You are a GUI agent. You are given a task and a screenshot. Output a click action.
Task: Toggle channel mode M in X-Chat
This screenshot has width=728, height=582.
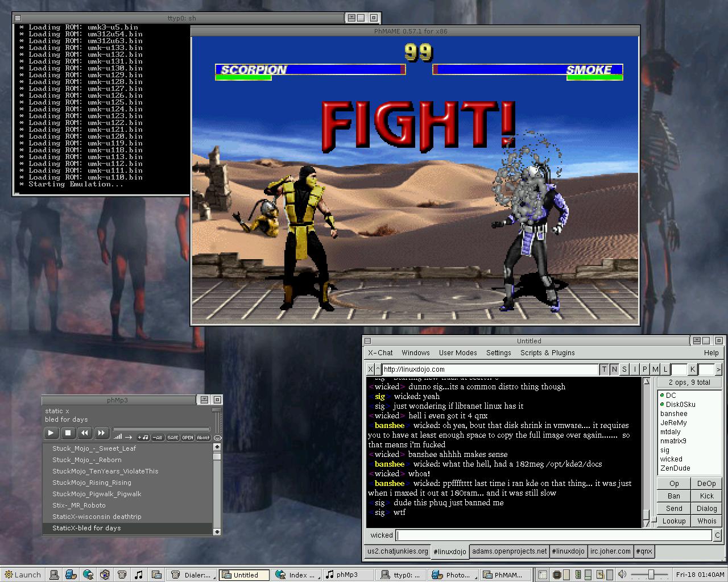pos(655,369)
